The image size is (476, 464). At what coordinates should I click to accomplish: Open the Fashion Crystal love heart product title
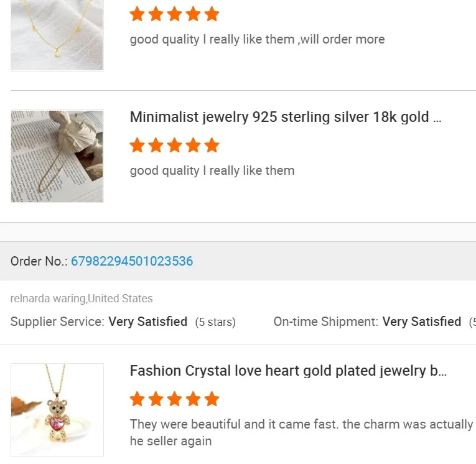pos(288,371)
